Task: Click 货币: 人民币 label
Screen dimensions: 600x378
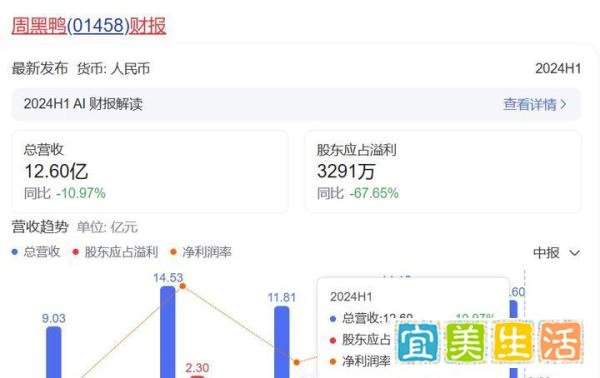Action: (113, 69)
